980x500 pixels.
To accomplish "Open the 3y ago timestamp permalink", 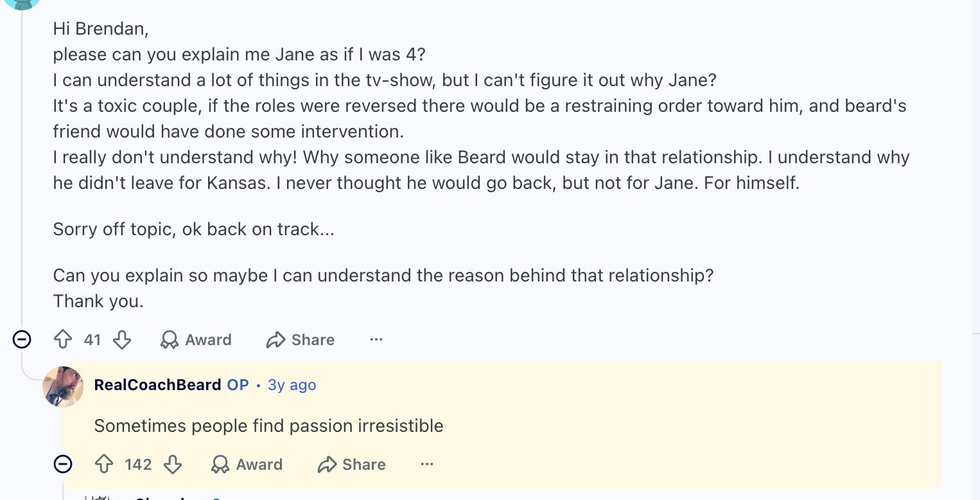I will tap(292, 385).
